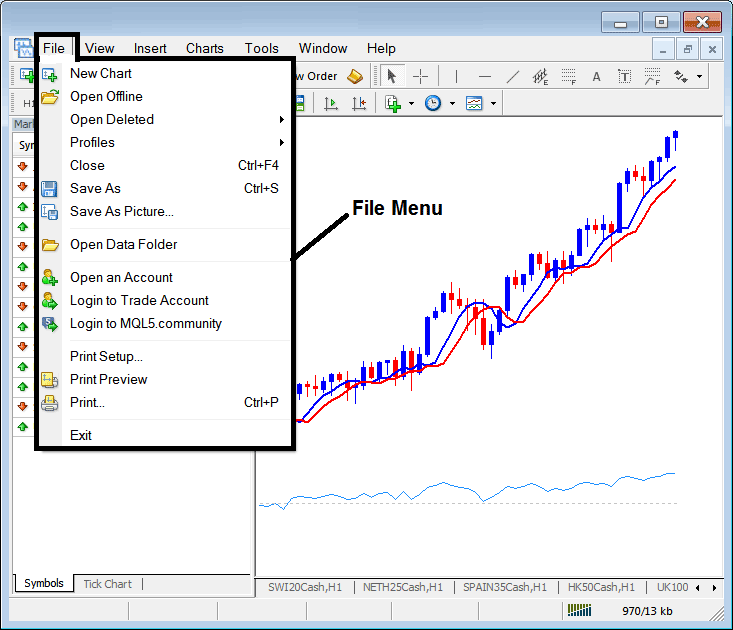Select the Draw Vertical Line tool
733x630 pixels.
tap(456, 76)
